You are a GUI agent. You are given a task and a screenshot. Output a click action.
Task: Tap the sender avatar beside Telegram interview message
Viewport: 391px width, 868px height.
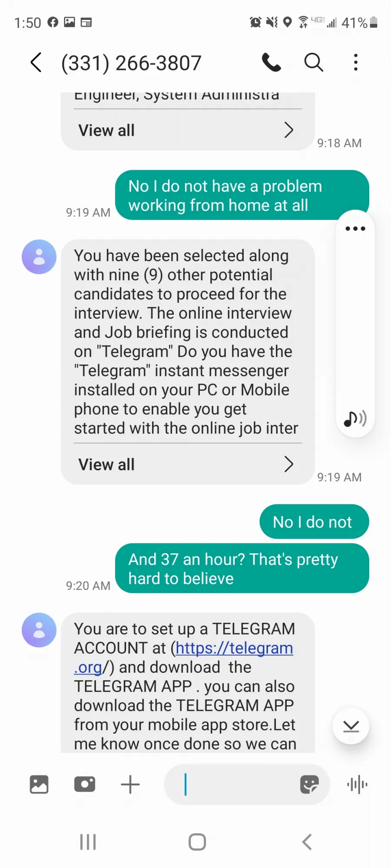click(x=39, y=257)
